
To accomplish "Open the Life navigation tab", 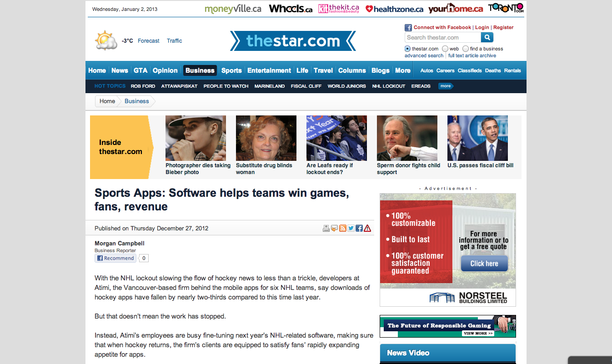I will [302, 70].
